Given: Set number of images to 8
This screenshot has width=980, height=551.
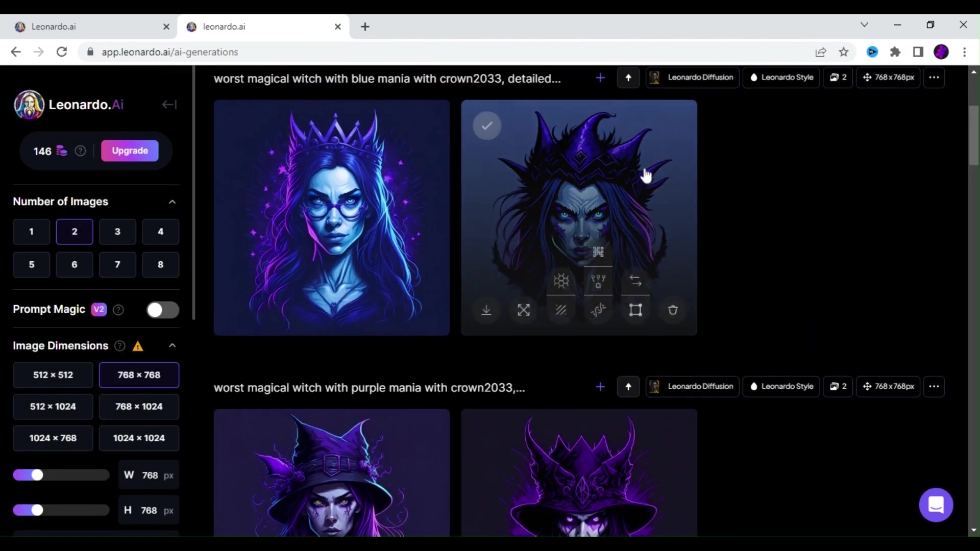Looking at the screenshot, I should pyautogui.click(x=160, y=264).
